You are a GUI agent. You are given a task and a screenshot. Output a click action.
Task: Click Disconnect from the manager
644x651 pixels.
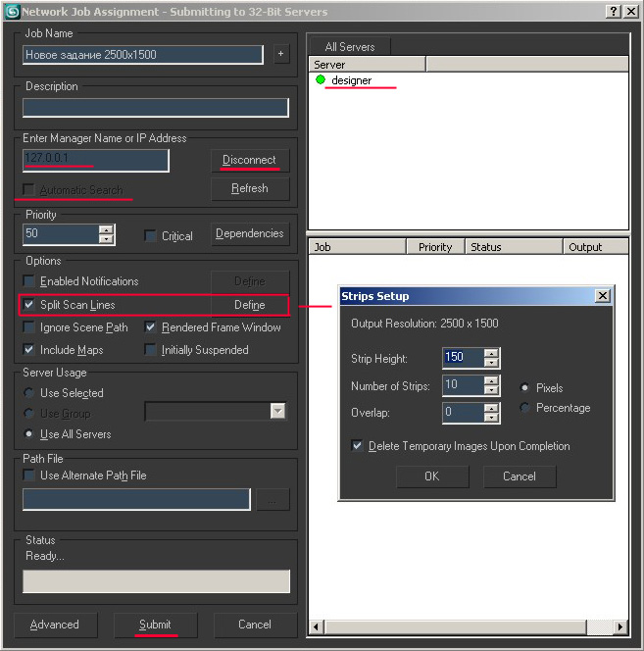(249, 160)
